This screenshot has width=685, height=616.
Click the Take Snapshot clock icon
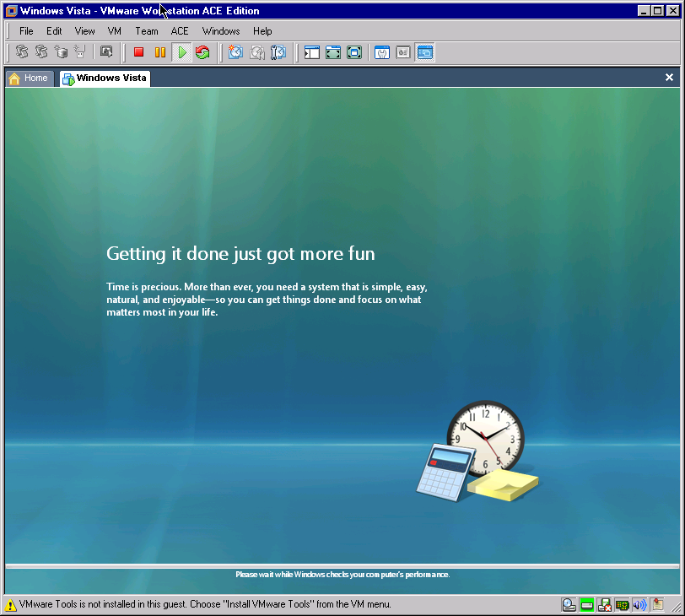pos(235,52)
